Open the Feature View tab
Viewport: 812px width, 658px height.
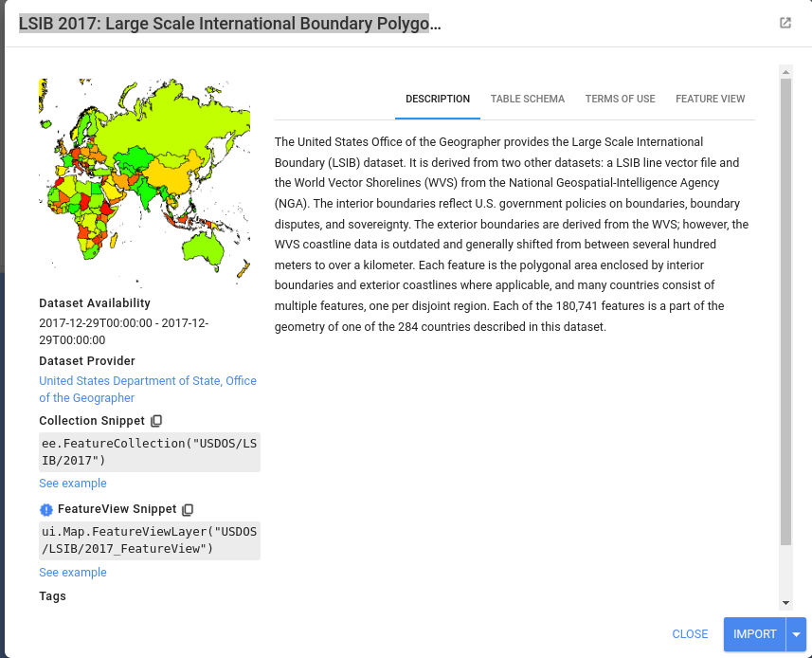710,99
